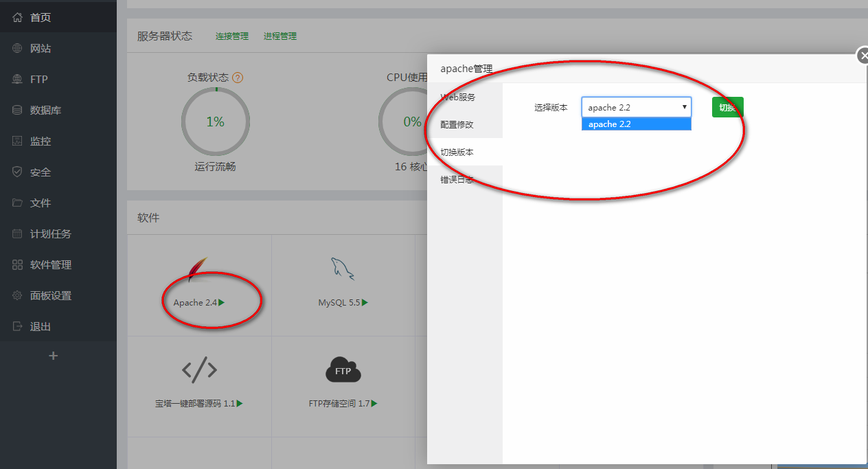
Task: Open the 选择版本 version dropdown
Action: click(x=637, y=107)
